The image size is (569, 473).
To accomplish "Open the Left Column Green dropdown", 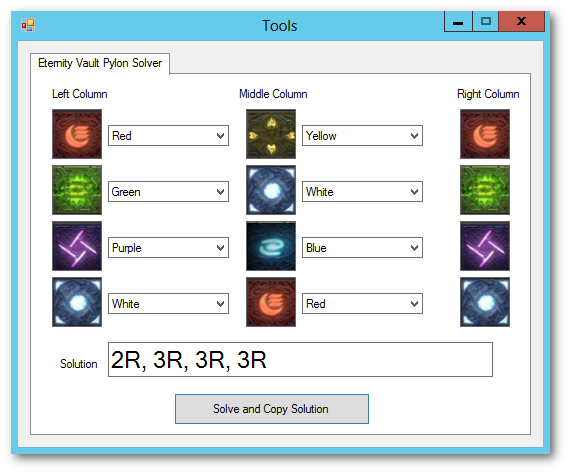I will [x=168, y=192].
